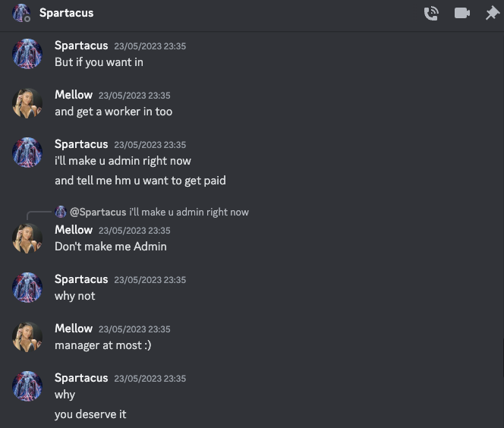
Task: Click Spartacus's avatar in the chat header
Action: pyautogui.click(x=21, y=13)
